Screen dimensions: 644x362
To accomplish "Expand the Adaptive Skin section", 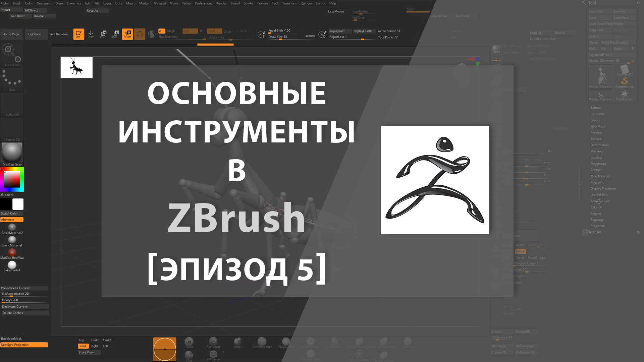I will 600,201.
